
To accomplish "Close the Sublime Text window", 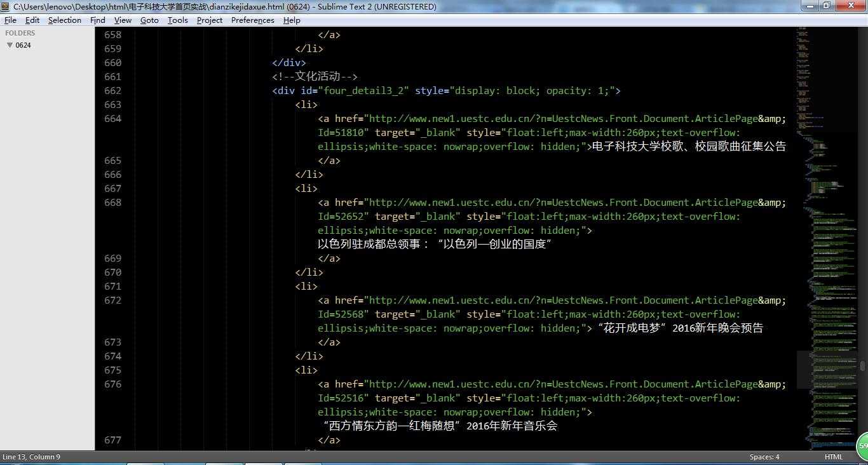I will pyautogui.click(x=850, y=6).
